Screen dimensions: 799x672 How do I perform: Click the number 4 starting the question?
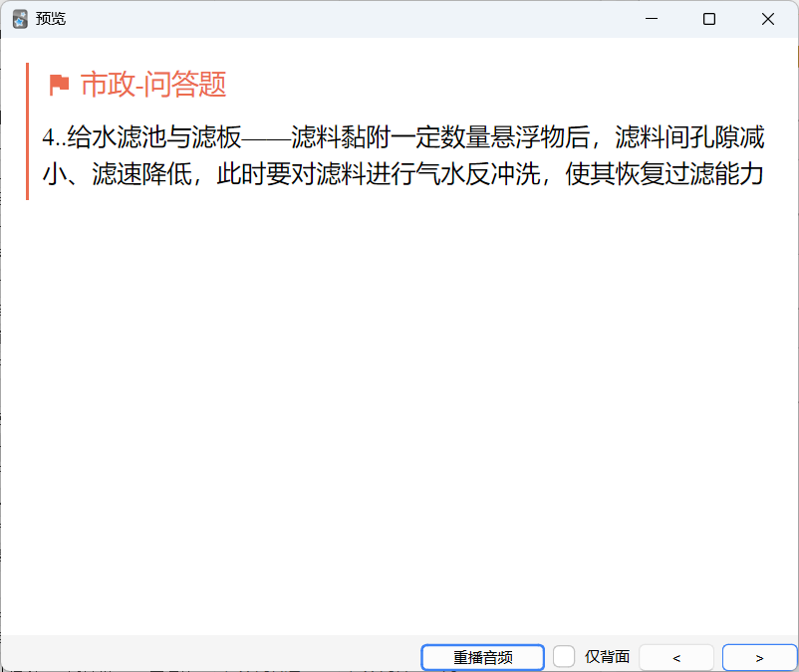tap(47, 138)
